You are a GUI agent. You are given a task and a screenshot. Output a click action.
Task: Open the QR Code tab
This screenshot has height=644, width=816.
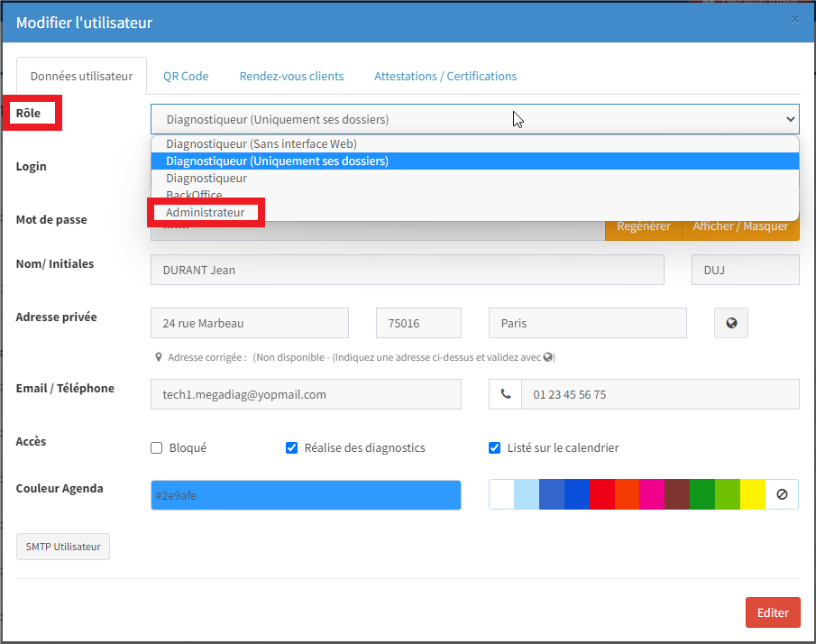[186, 77]
